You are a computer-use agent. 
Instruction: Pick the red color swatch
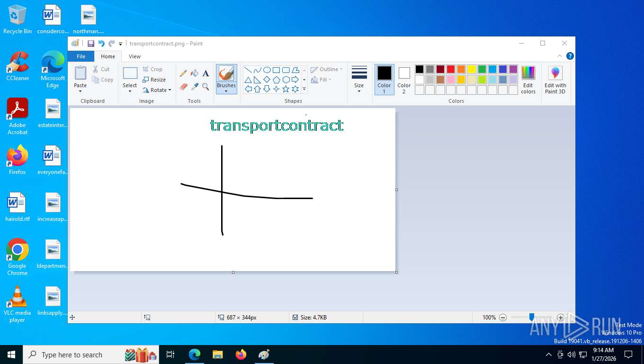pyautogui.click(x=451, y=69)
